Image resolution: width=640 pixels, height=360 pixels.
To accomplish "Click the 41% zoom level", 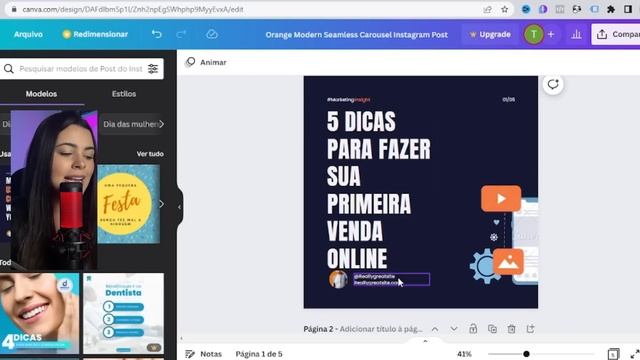I will [x=464, y=354].
